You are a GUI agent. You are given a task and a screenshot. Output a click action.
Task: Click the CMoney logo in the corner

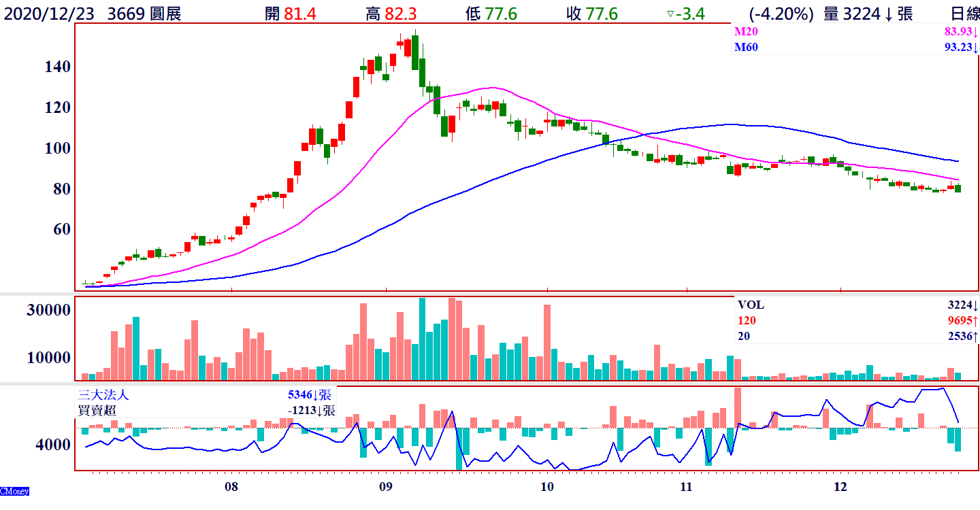click(14, 491)
